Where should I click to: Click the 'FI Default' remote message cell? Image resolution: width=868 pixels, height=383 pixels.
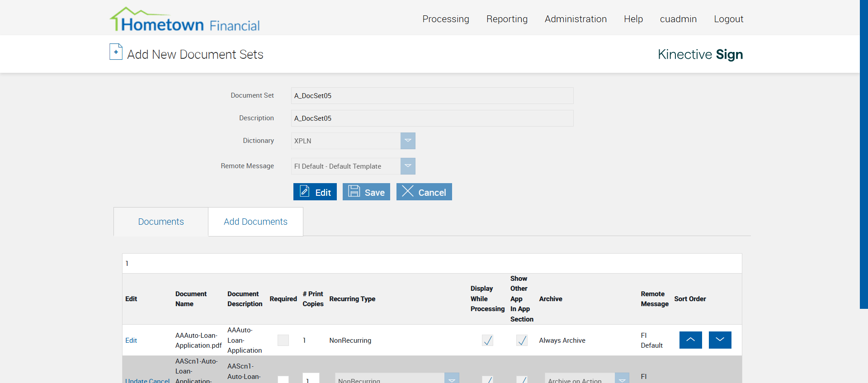[x=651, y=340]
